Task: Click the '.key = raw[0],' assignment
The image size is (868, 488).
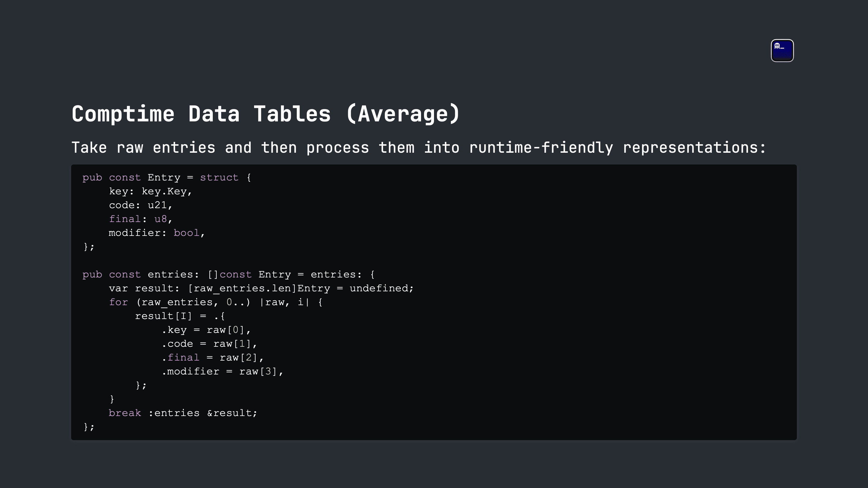Action: [206, 330]
